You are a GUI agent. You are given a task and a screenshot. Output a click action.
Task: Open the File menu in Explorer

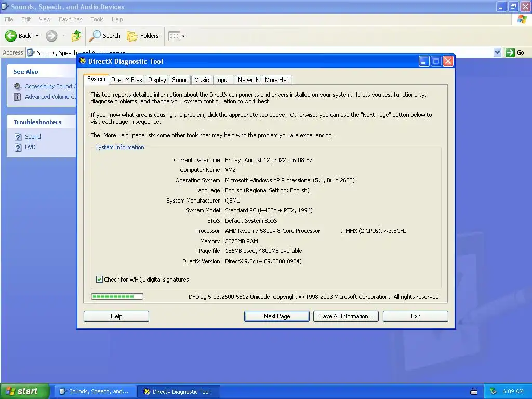pyautogui.click(x=9, y=19)
